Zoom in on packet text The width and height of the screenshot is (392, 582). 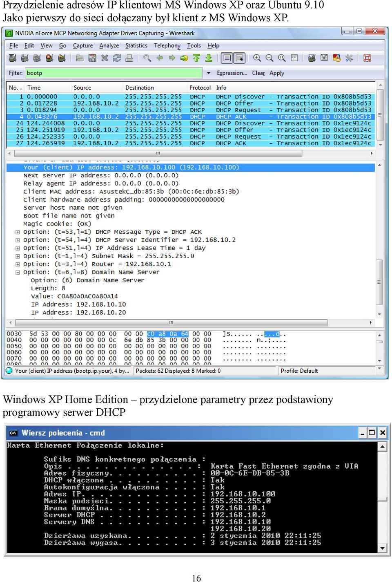point(257,58)
